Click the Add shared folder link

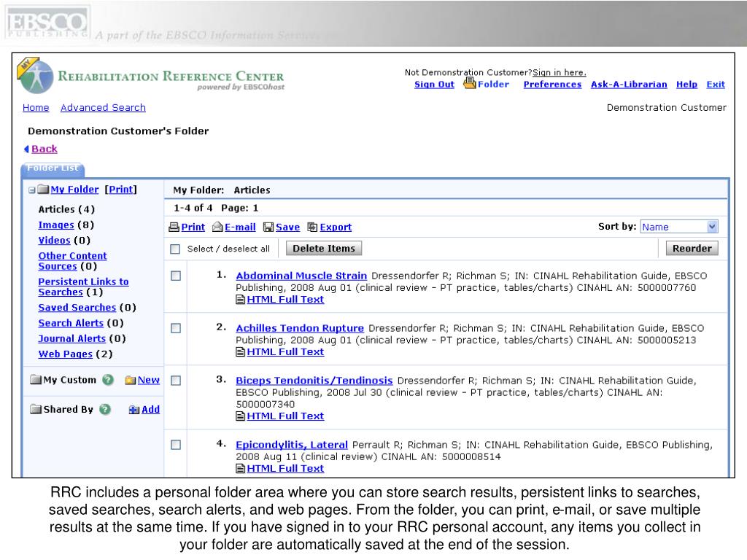pyautogui.click(x=150, y=410)
